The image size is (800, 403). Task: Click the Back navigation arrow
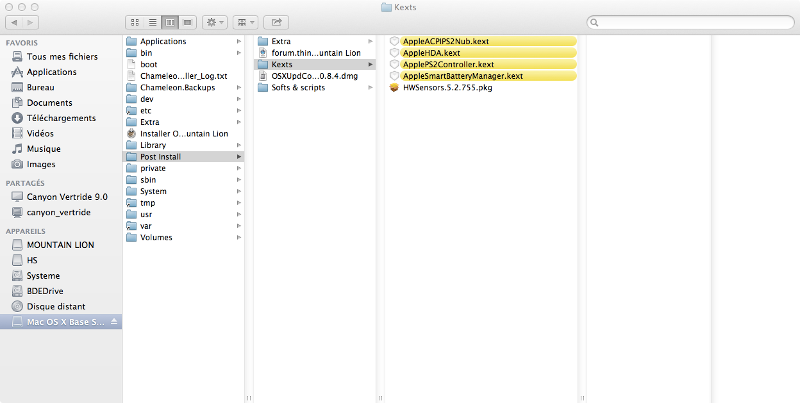point(14,22)
